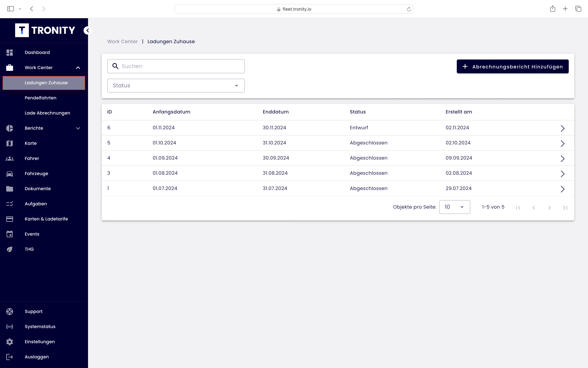The width and height of the screenshot is (588, 368).
Task: Toggle Safari sidebar visibility
Action: click(x=10, y=9)
